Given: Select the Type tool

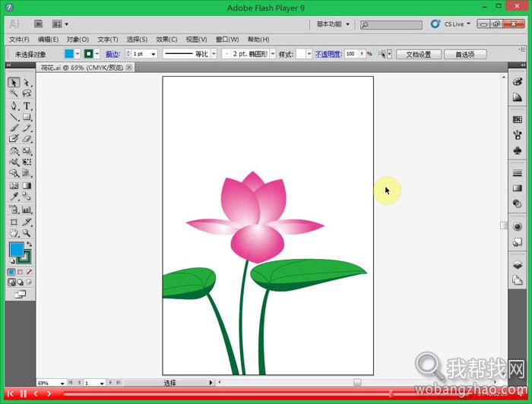Looking at the screenshot, I should tap(27, 106).
